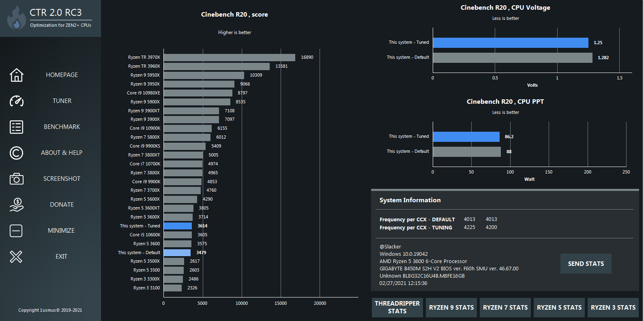
Task: Click the CTR flame logo icon
Action: tap(16, 18)
